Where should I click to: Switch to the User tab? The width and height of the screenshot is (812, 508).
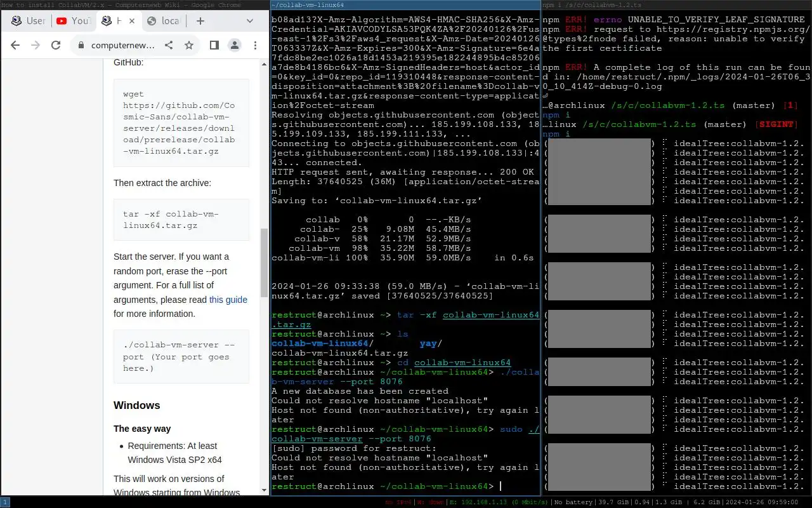(x=29, y=21)
